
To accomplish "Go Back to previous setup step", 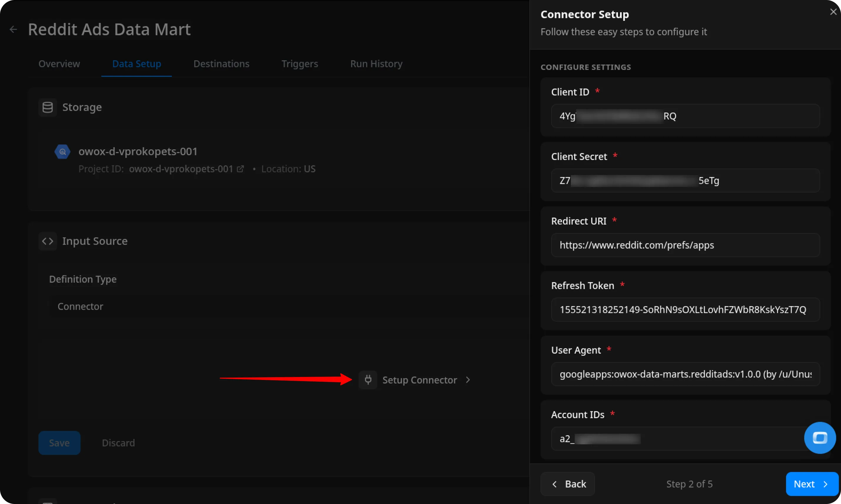I will [567, 484].
